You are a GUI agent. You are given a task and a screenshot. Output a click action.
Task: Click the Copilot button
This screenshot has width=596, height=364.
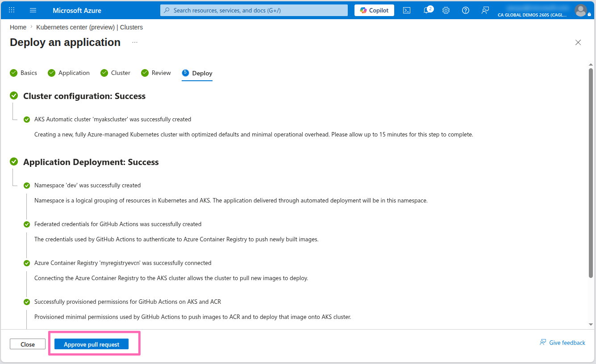click(374, 10)
